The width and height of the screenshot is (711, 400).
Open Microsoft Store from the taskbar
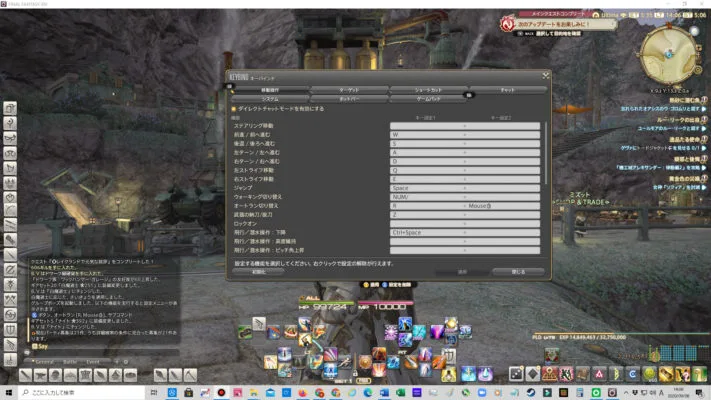point(189,392)
